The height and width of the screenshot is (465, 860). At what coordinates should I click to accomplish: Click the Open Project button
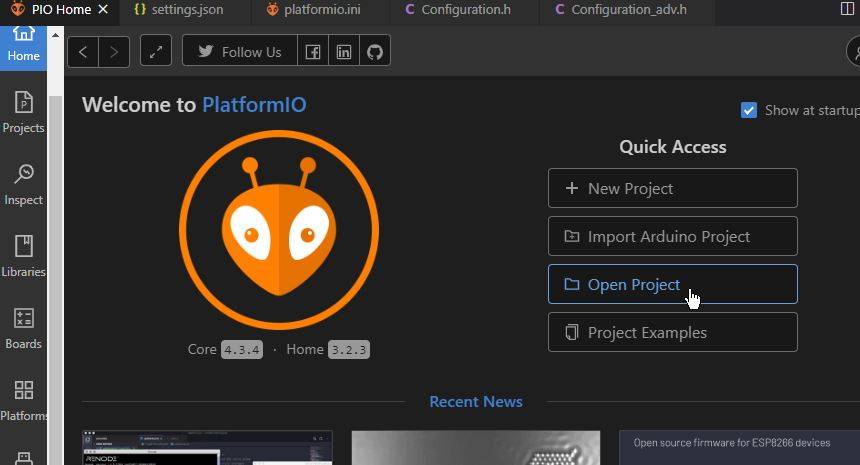point(672,284)
